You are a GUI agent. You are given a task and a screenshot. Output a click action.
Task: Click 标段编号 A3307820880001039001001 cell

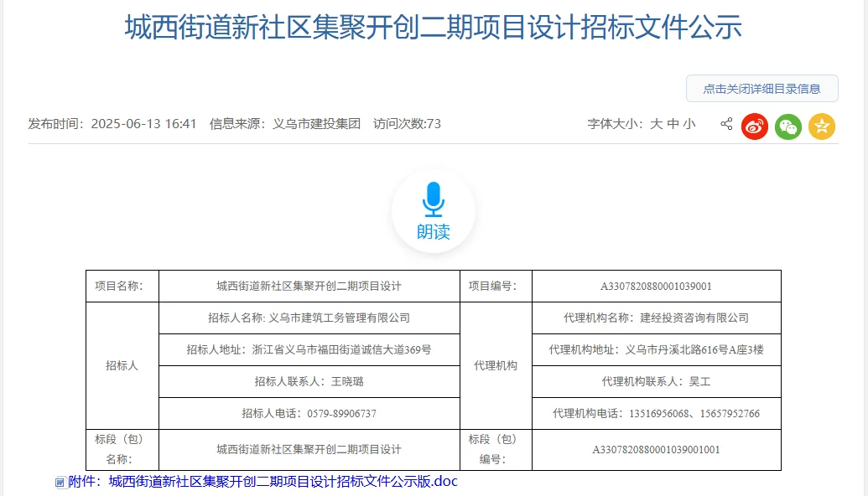click(657, 450)
